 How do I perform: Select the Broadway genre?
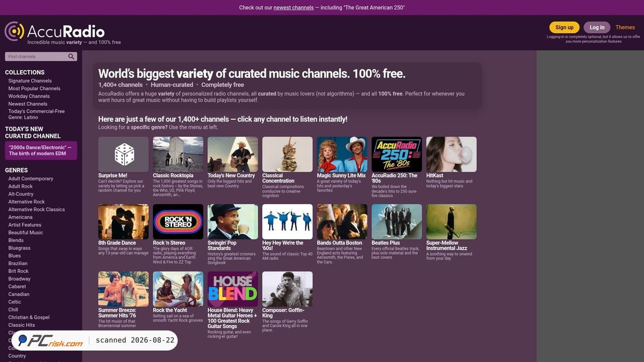(x=19, y=279)
